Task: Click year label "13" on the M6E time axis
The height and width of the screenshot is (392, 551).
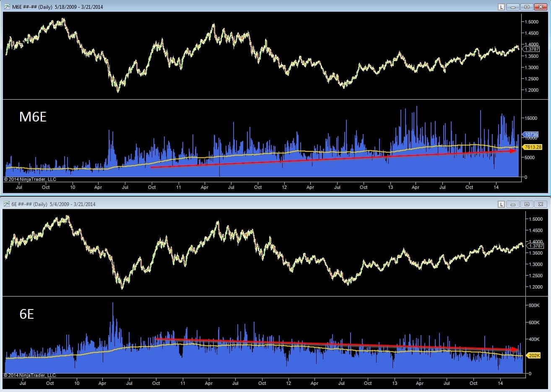Action: 391,187
